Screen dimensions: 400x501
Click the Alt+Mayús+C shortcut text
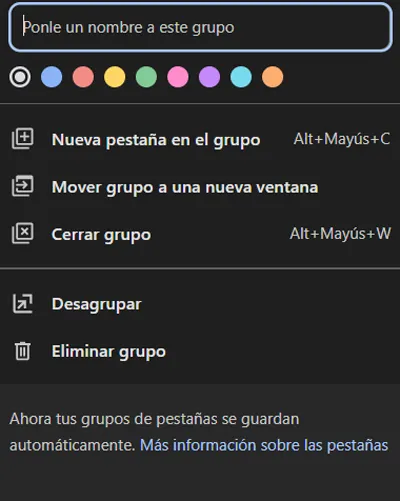tap(342, 139)
